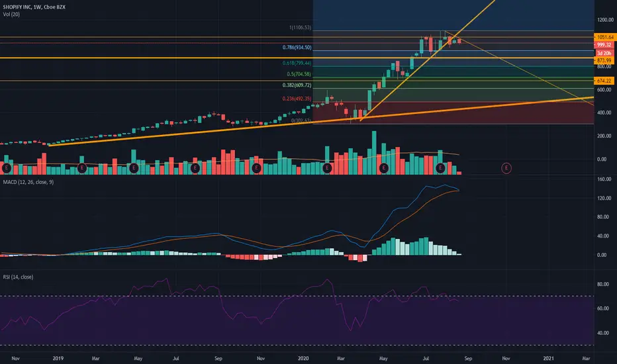The height and width of the screenshot is (364, 617).
Task: Click the 200.00 price axis label
Action: tap(605, 136)
